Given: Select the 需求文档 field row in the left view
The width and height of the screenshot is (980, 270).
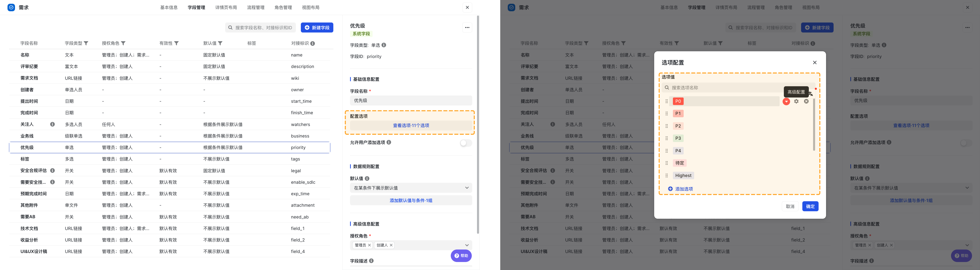Looking at the screenshot, I should tap(170, 78).
